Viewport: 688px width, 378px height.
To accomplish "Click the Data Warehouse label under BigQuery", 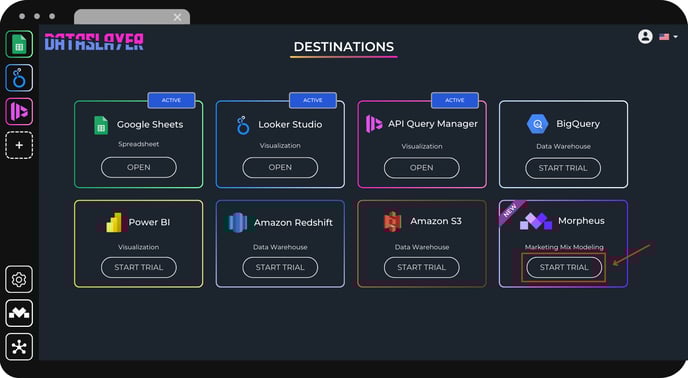I will click(563, 146).
